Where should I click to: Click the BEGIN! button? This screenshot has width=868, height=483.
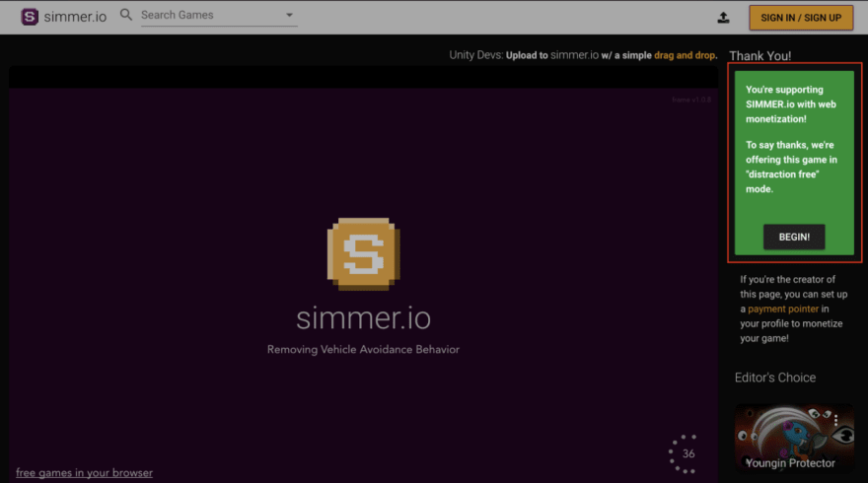794,237
